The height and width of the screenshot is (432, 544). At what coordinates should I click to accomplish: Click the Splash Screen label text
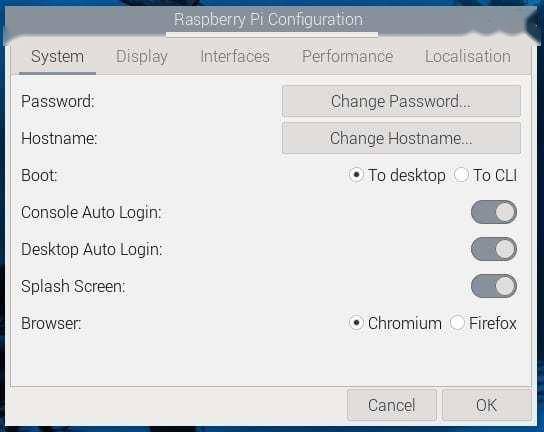73,287
